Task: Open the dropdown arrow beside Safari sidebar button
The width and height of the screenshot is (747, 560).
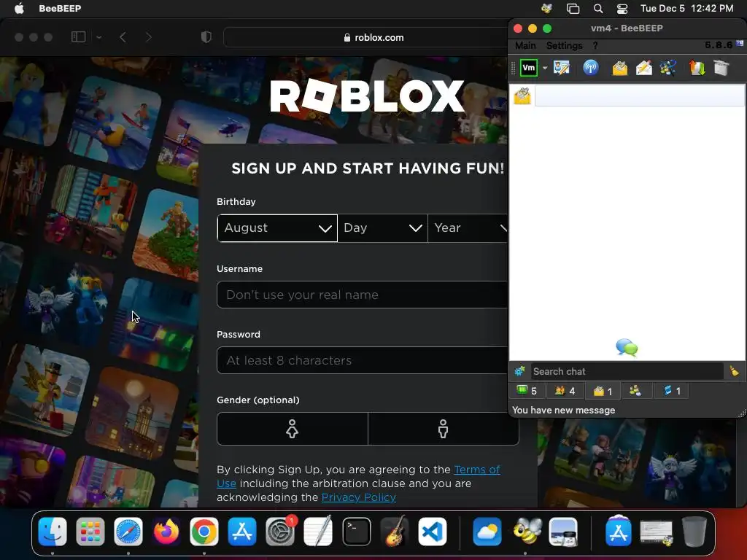Action: pos(98,37)
